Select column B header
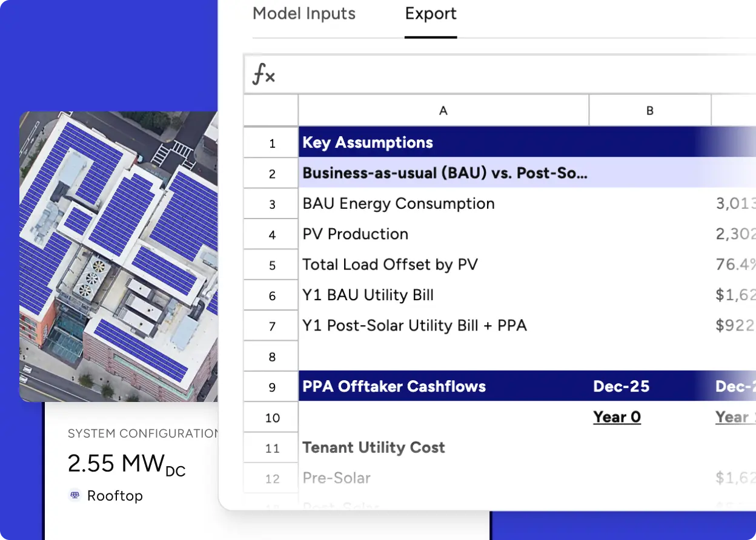 (650, 111)
